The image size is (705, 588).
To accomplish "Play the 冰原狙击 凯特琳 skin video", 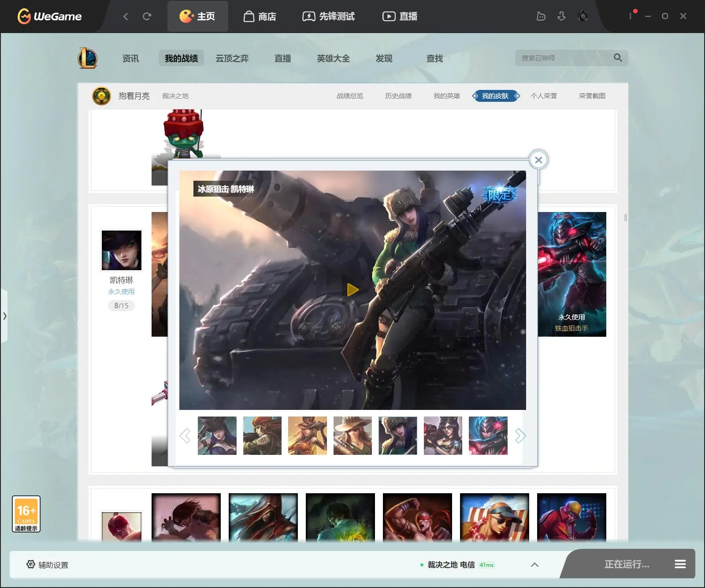I will (352, 290).
